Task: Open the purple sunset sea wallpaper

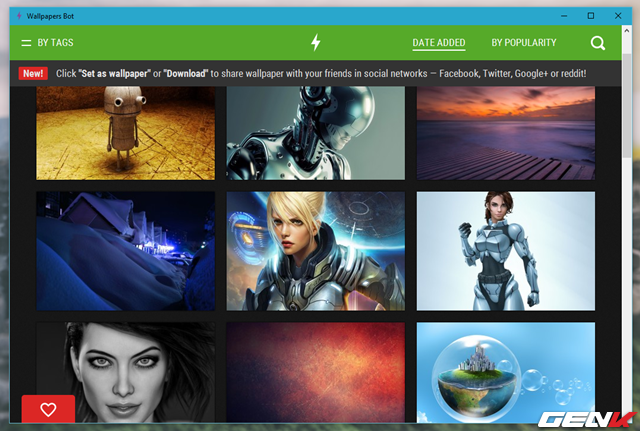Action: tap(506, 133)
